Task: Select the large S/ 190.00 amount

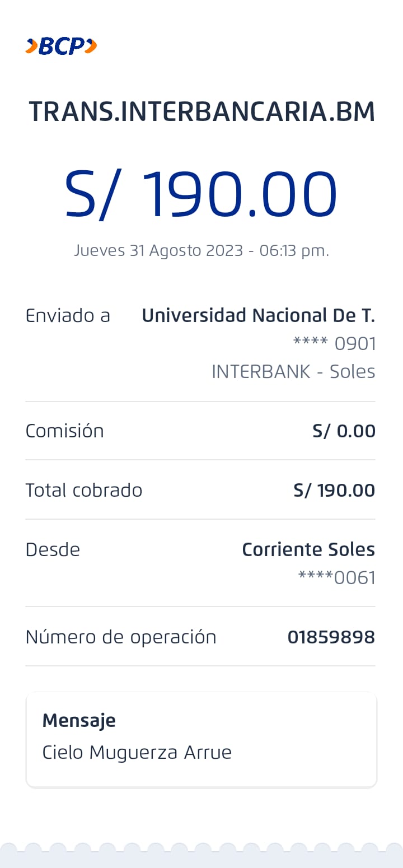Action: (x=201, y=194)
